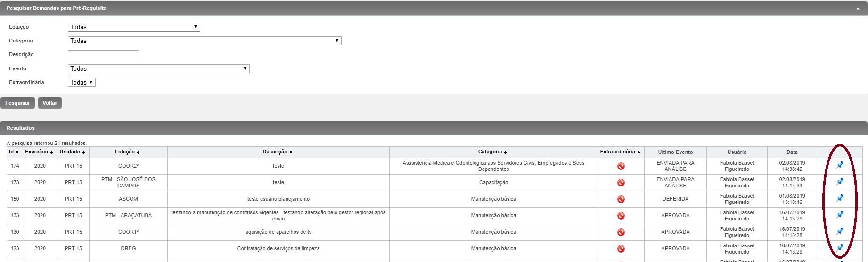Image resolution: width=868 pixels, height=262 pixels.
Task: Click red prohibited icon in row 150
Action: pyautogui.click(x=621, y=199)
